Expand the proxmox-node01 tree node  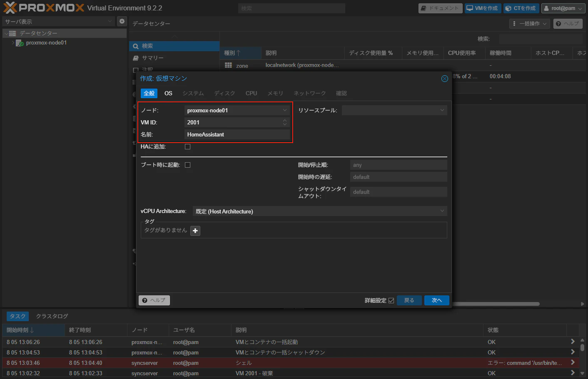click(13, 43)
